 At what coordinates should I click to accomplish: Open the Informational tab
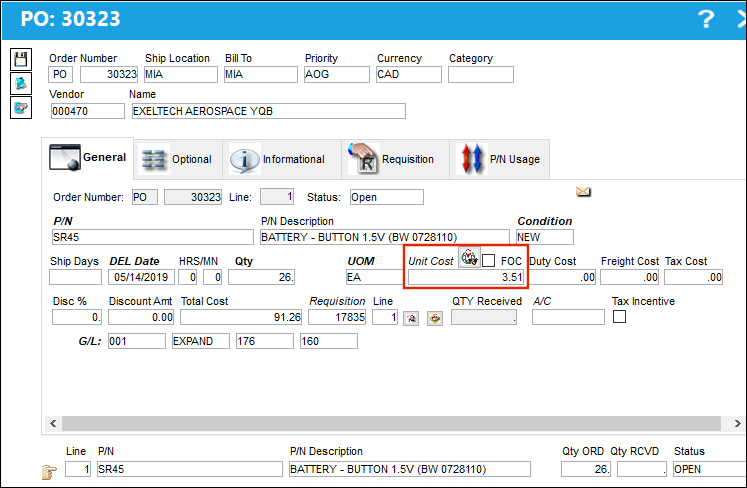pyautogui.click(x=282, y=159)
